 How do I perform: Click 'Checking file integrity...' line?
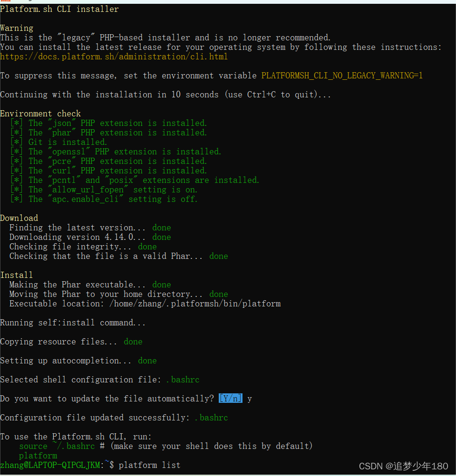tap(83, 247)
